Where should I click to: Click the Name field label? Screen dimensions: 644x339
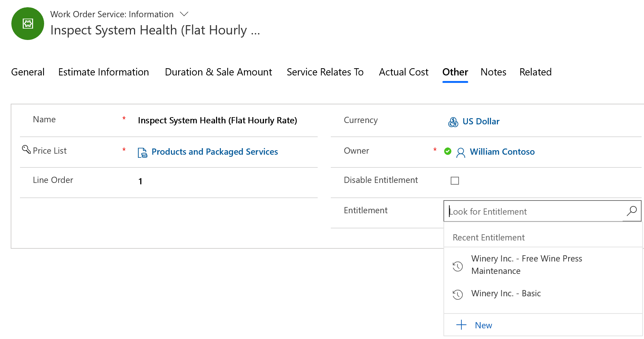(x=44, y=119)
